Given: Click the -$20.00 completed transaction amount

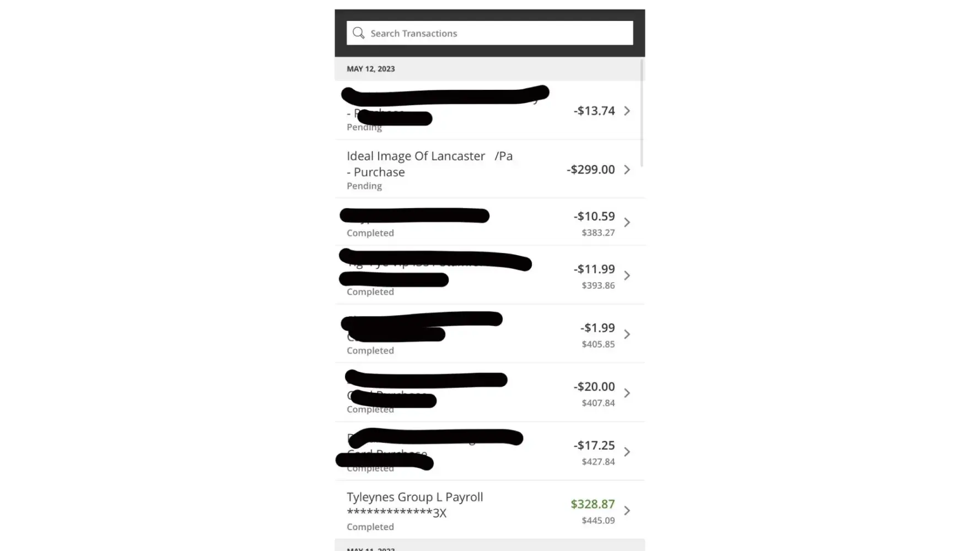Looking at the screenshot, I should coord(594,387).
